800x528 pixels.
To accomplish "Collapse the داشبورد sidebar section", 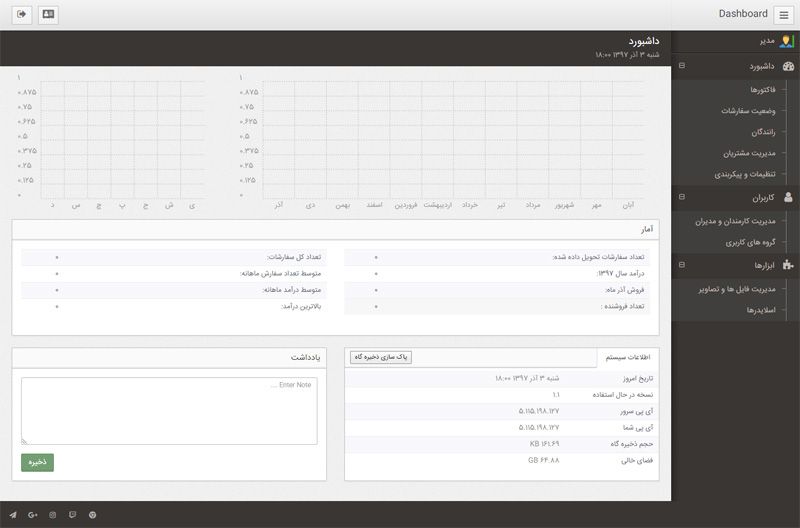I will tap(682, 66).
